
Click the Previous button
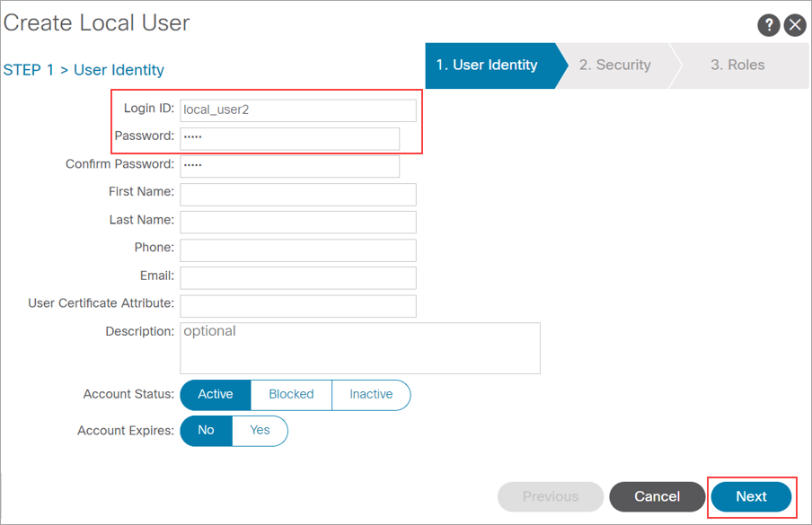coord(551,496)
